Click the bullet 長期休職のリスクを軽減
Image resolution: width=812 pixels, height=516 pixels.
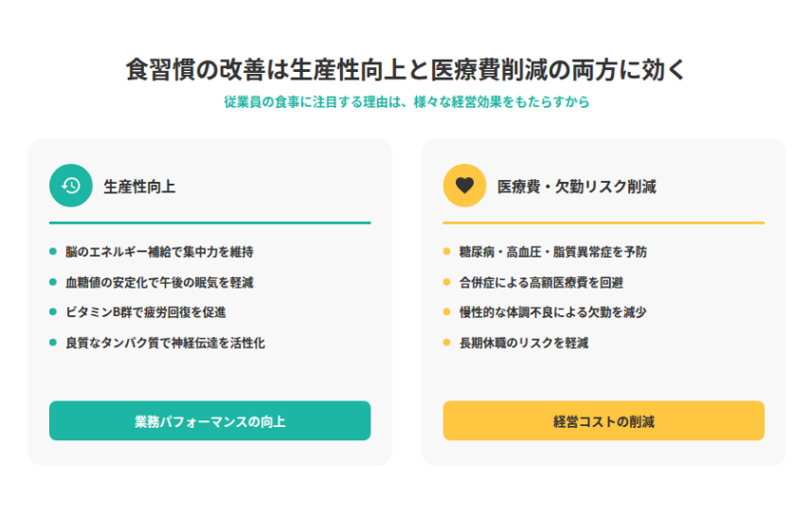click(x=524, y=343)
